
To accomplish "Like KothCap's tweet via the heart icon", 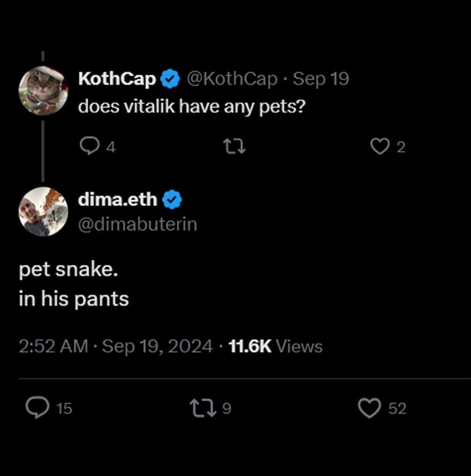I will pyautogui.click(x=380, y=146).
